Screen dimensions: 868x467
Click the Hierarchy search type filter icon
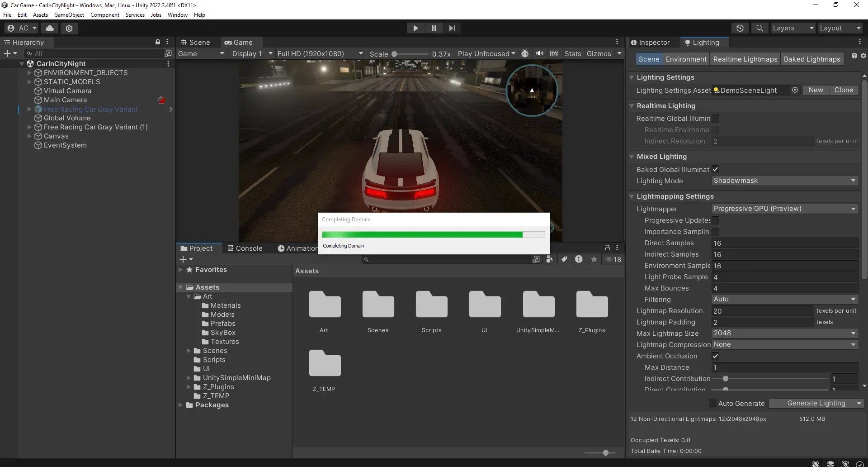point(168,53)
